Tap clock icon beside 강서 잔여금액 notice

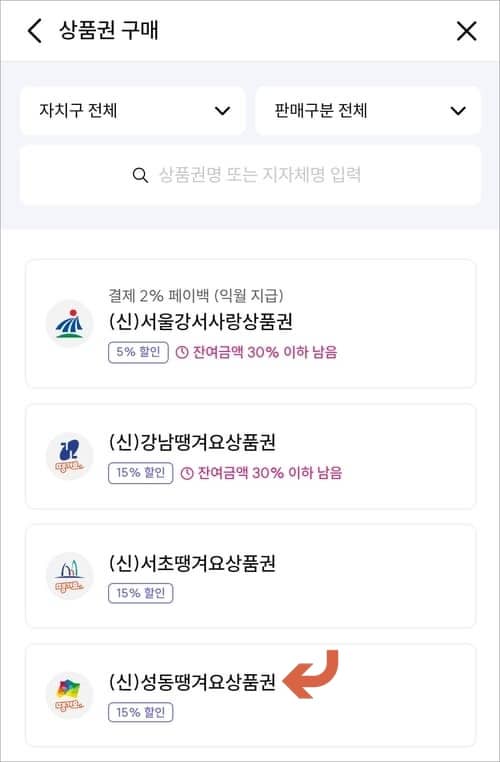(182, 352)
